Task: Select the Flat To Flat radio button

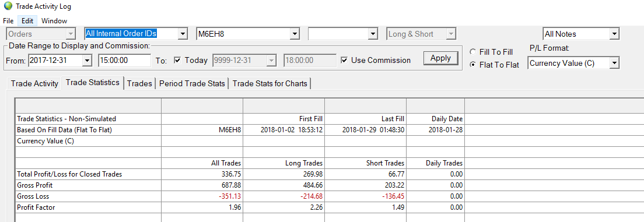Action: click(x=473, y=65)
